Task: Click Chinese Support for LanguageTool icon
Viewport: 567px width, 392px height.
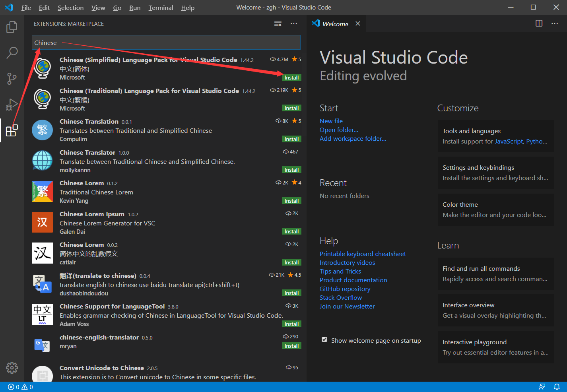Action: 42,315
